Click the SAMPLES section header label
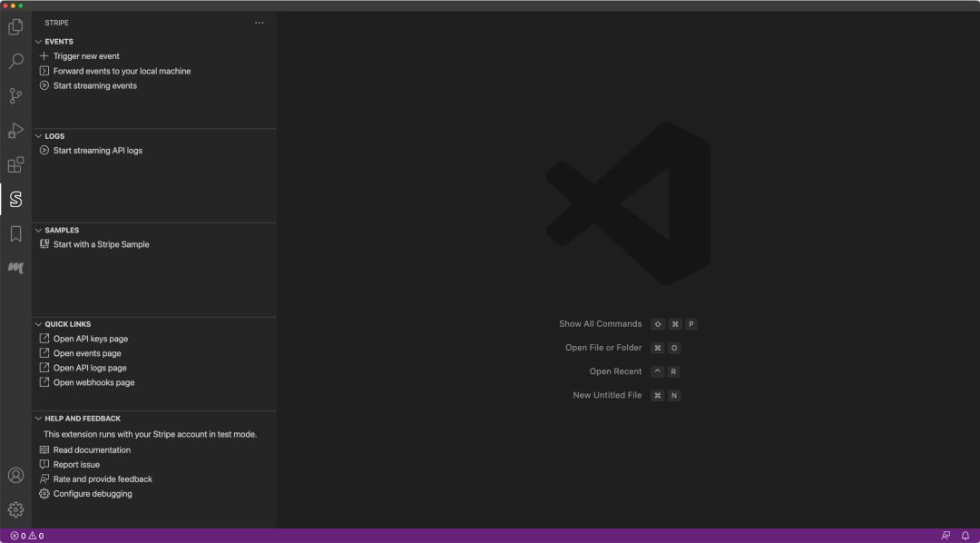This screenshot has width=980, height=543. click(x=62, y=231)
